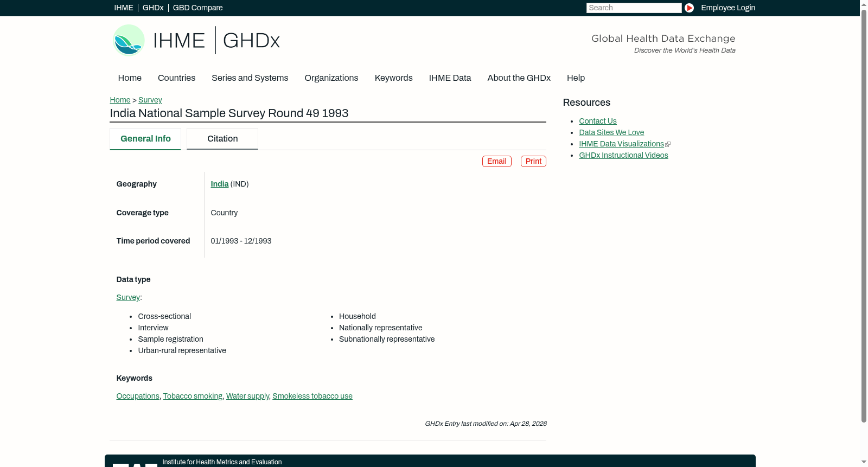Follow the Survey breadcrumb link
868x467 pixels.
pyautogui.click(x=150, y=100)
